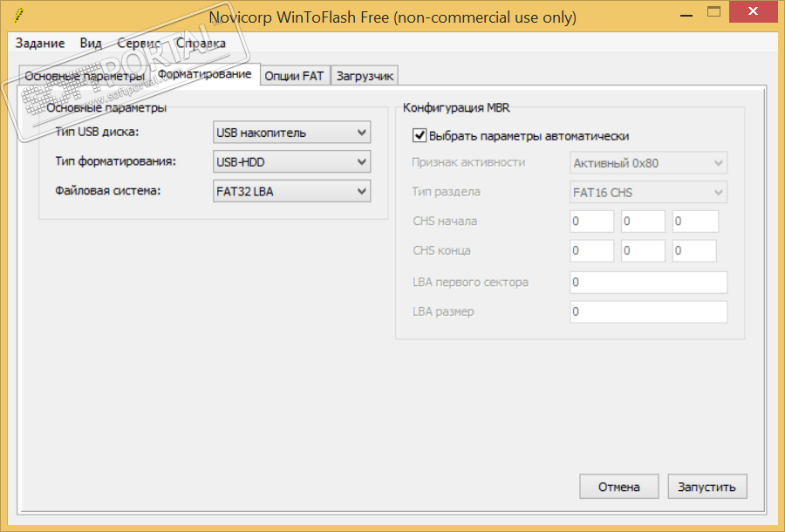Click the first CHS конца field
Image resolution: width=785 pixels, height=532 pixels.
coord(591,250)
